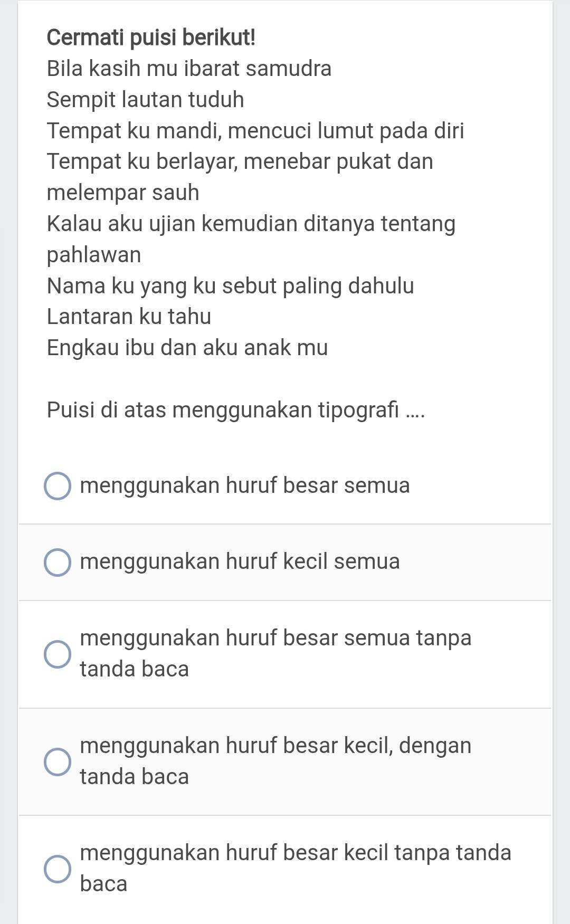Tap line starting "Tempat ku berlayar, menebar pukat"

click(240, 162)
